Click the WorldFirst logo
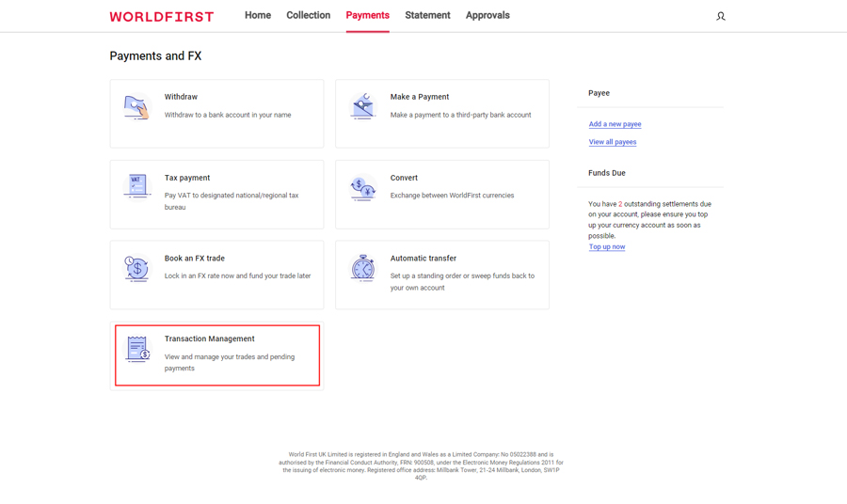This screenshot has height=504, width=847. pos(162,16)
